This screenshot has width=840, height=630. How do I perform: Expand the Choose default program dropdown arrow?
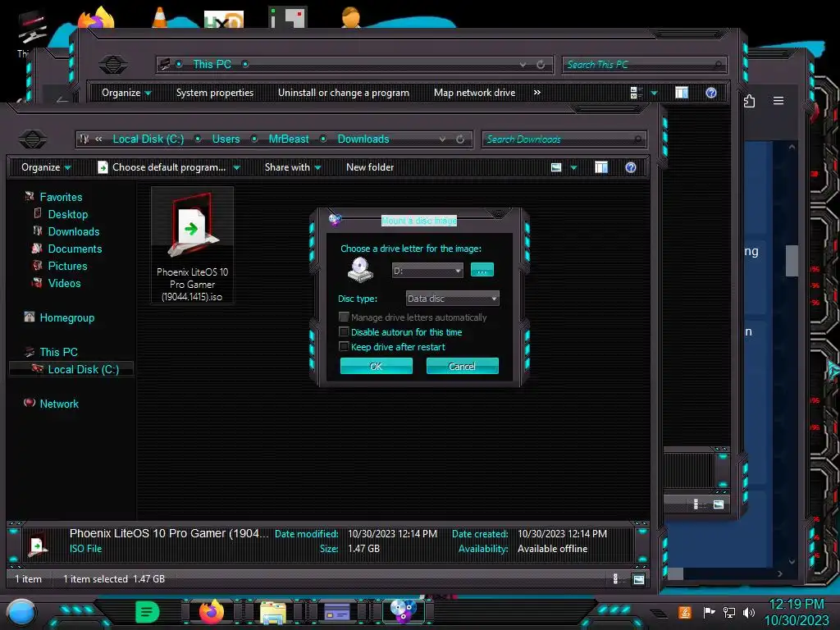coord(237,167)
